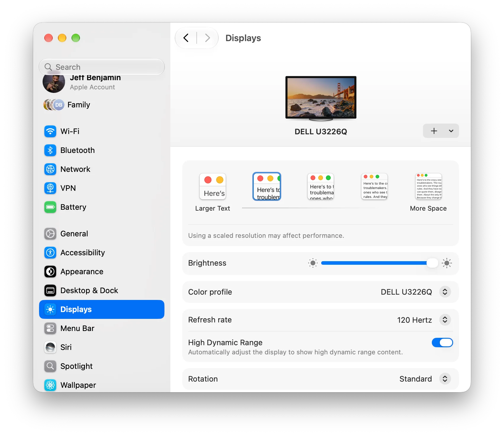Open the Wallpaper flower icon
The height and width of the screenshot is (436, 504).
[50, 385]
